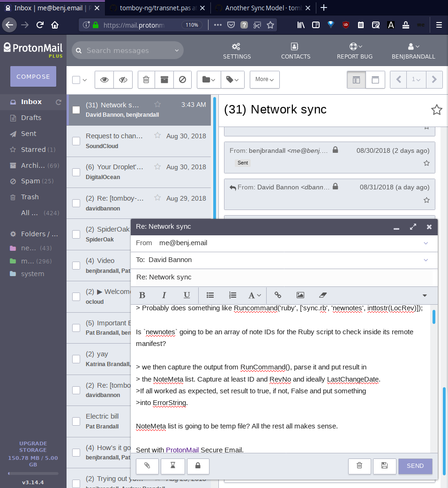Mark as unread crossed-eye icon
The width and height of the screenshot is (448, 488).
123,80
